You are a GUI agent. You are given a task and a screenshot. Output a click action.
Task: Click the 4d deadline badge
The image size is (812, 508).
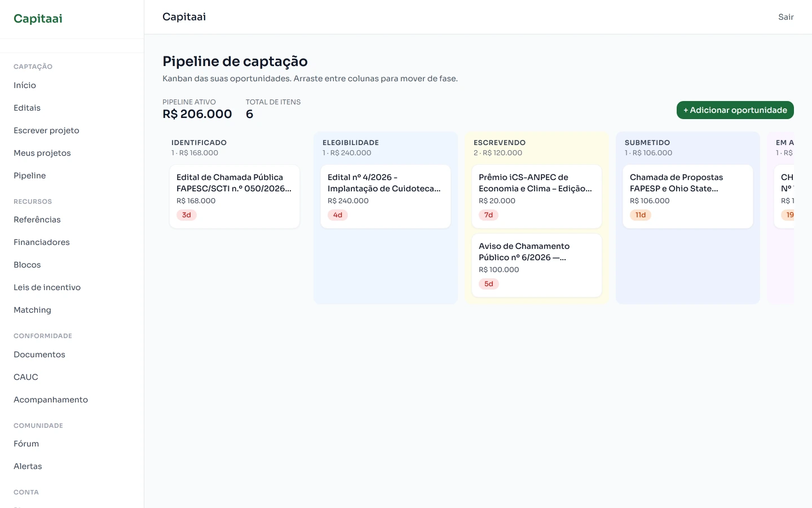click(x=338, y=215)
